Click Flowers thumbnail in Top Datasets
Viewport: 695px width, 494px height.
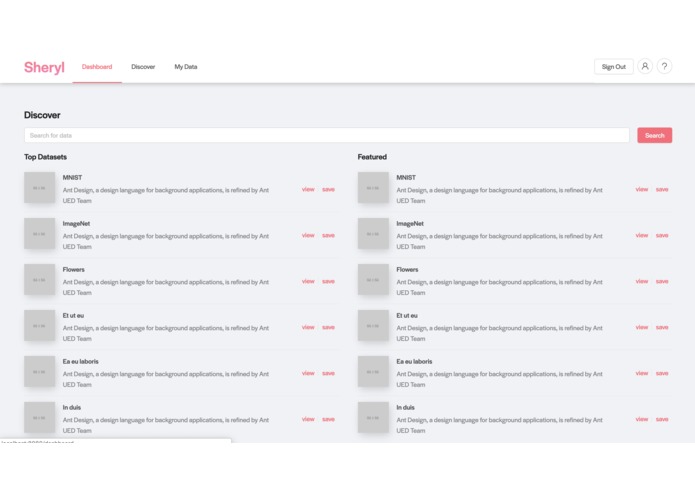point(39,280)
